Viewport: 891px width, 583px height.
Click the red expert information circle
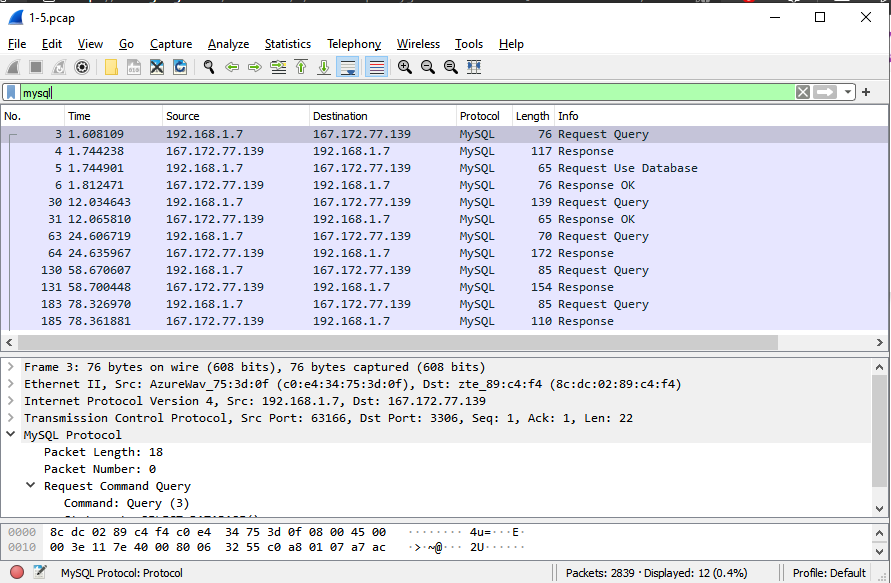tap(17, 572)
